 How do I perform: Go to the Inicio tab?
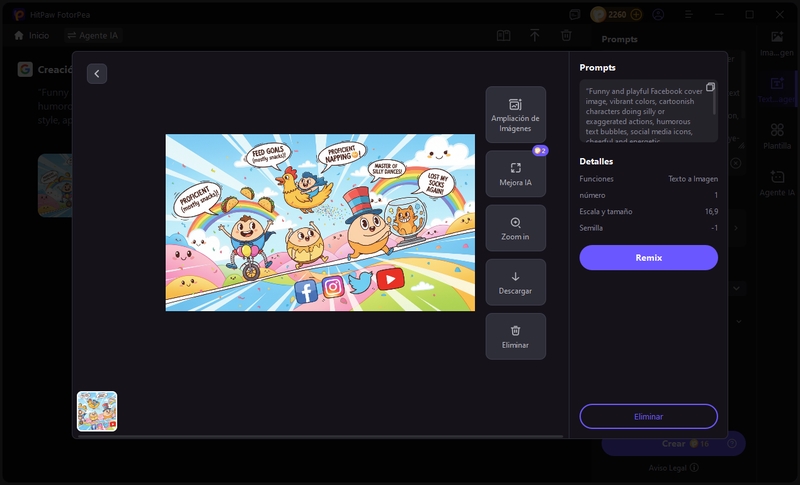(31, 35)
